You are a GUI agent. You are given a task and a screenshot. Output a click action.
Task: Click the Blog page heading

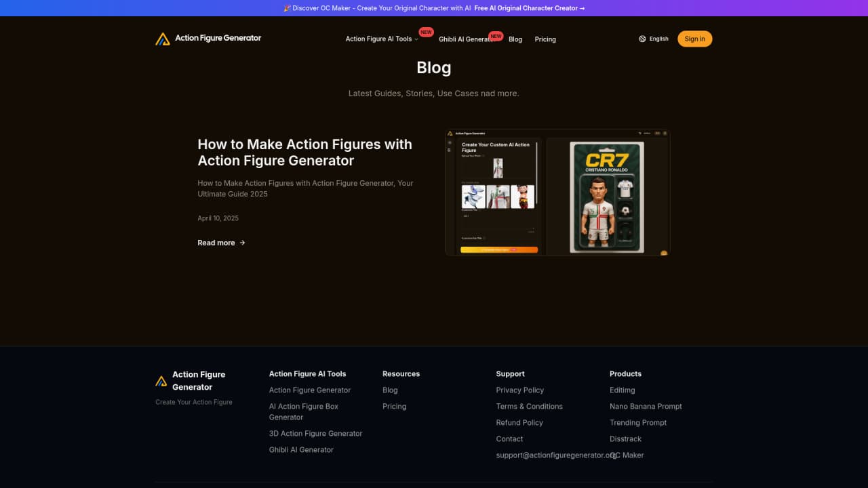click(x=434, y=68)
